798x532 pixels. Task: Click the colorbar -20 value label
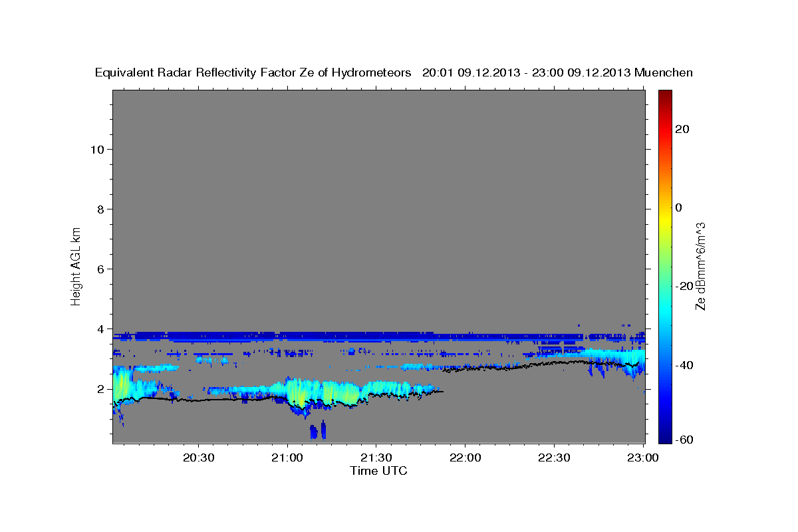(684, 286)
